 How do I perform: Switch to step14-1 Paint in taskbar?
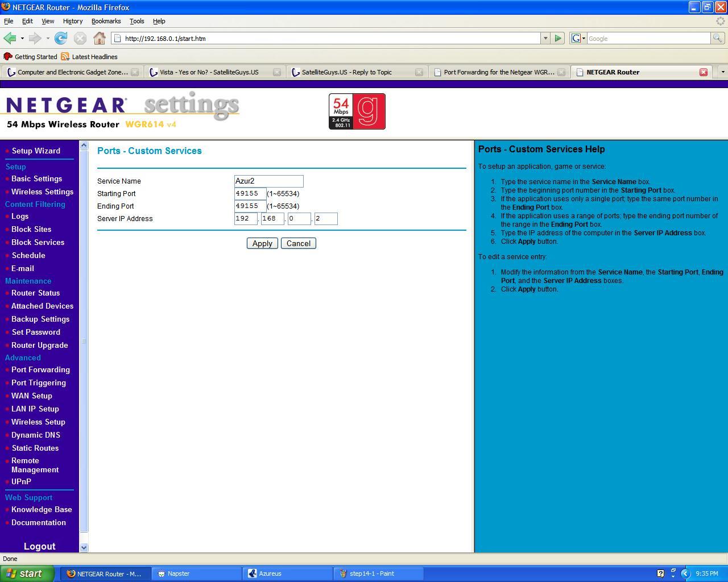[x=379, y=573]
